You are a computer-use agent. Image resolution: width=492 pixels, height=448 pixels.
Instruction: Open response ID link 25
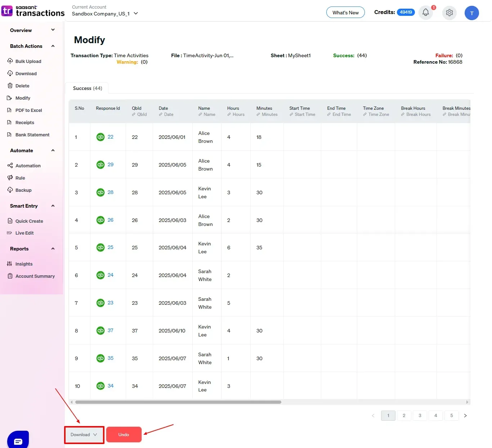point(111,247)
